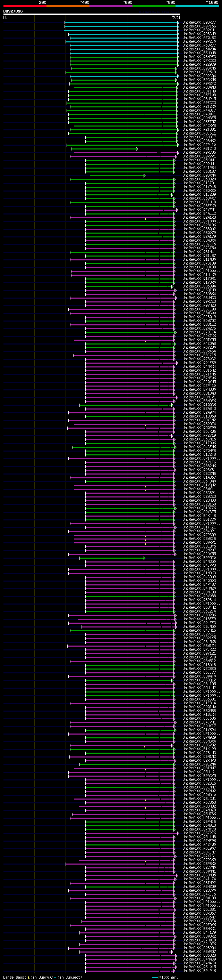The width and height of the screenshot is (222, 980).
Task: Click the query name BB927896
Action: [13, 11]
